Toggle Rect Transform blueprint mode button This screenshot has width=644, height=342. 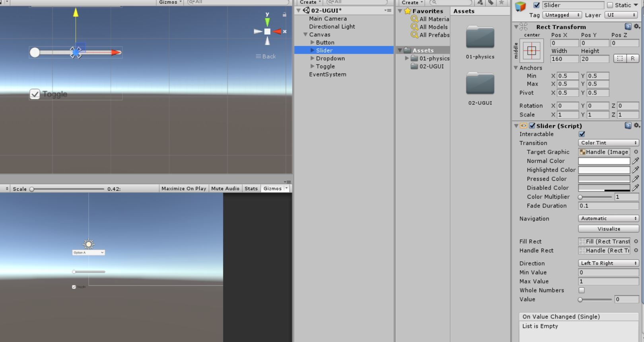pyautogui.click(x=620, y=59)
